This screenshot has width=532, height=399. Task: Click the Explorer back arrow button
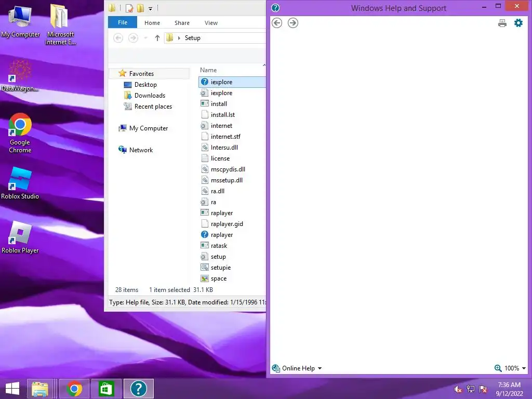coord(118,37)
